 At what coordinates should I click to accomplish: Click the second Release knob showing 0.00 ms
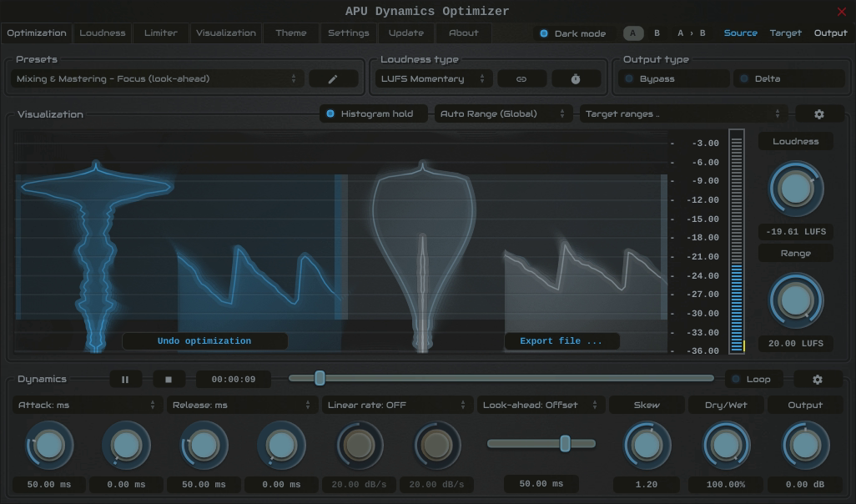tap(281, 446)
